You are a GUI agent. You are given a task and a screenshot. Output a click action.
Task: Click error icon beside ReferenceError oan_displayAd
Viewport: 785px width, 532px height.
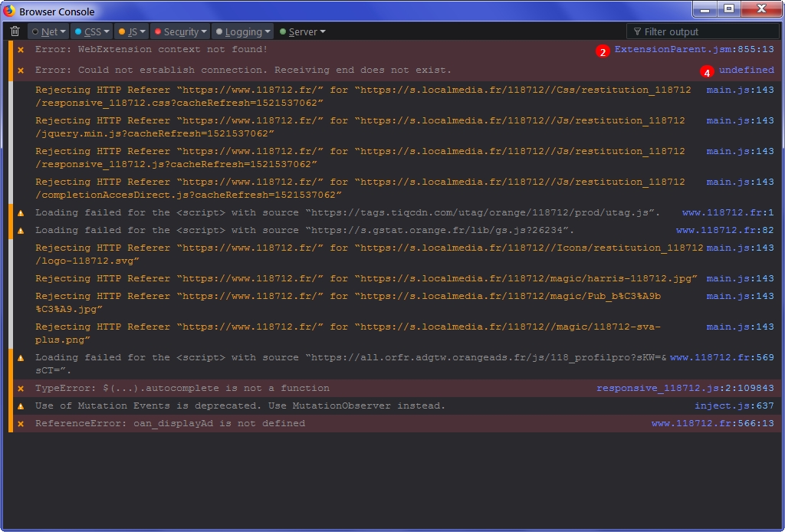(21, 423)
